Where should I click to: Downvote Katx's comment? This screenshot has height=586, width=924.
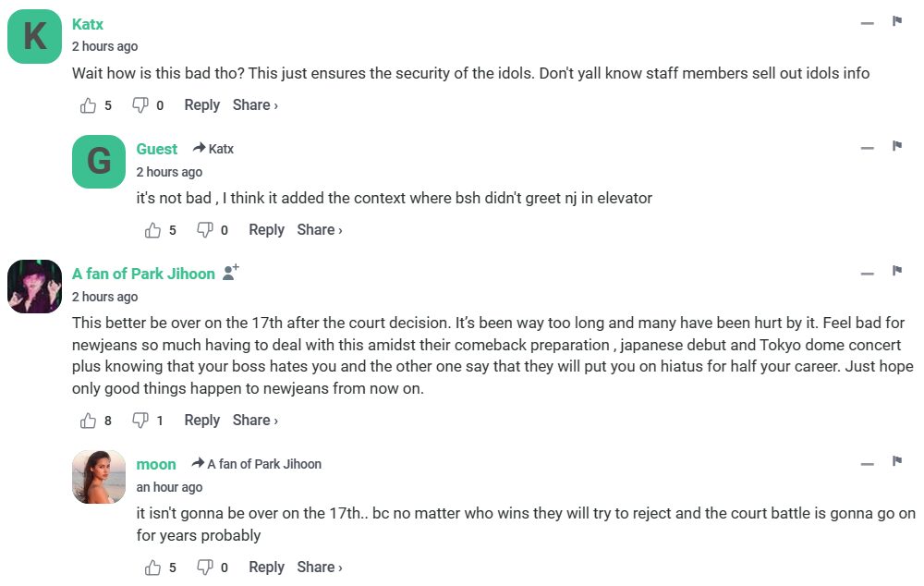click(140, 105)
